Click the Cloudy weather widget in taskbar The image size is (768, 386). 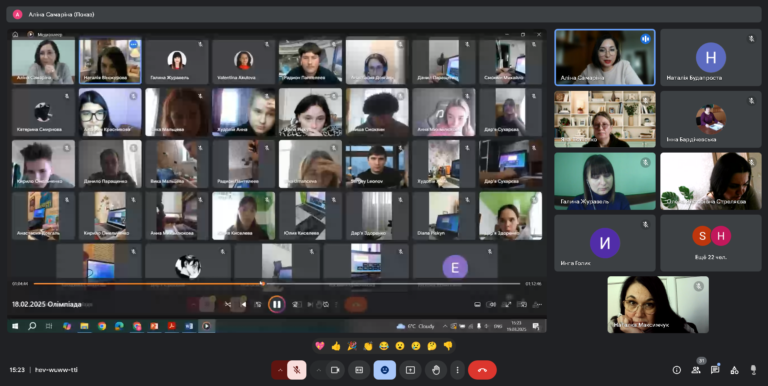[x=415, y=326]
